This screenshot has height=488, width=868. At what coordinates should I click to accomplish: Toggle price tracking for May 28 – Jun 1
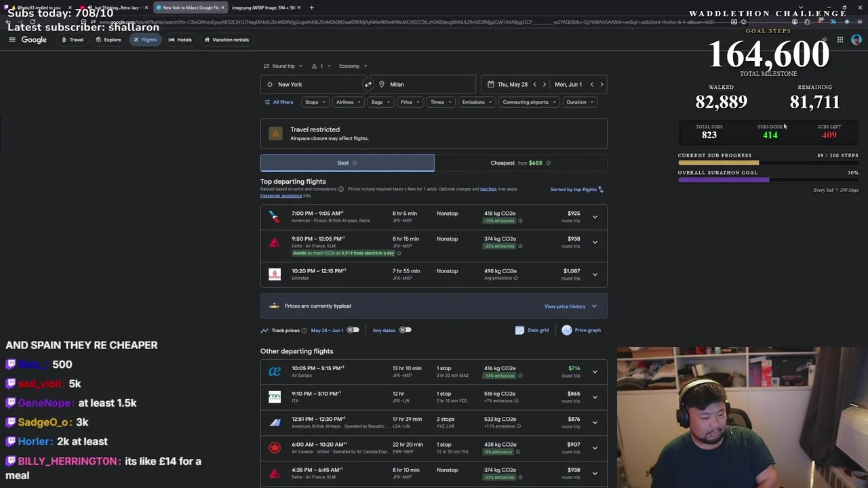click(x=353, y=330)
